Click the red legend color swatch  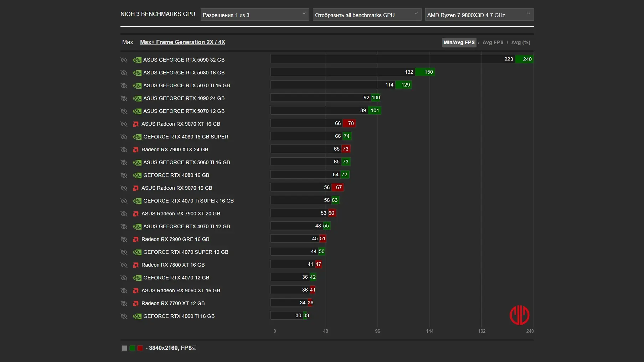[x=140, y=348]
